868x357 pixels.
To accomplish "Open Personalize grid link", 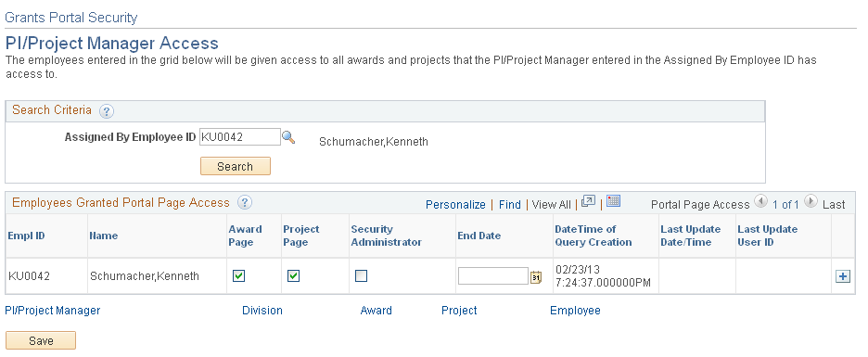I will (455, 205).
